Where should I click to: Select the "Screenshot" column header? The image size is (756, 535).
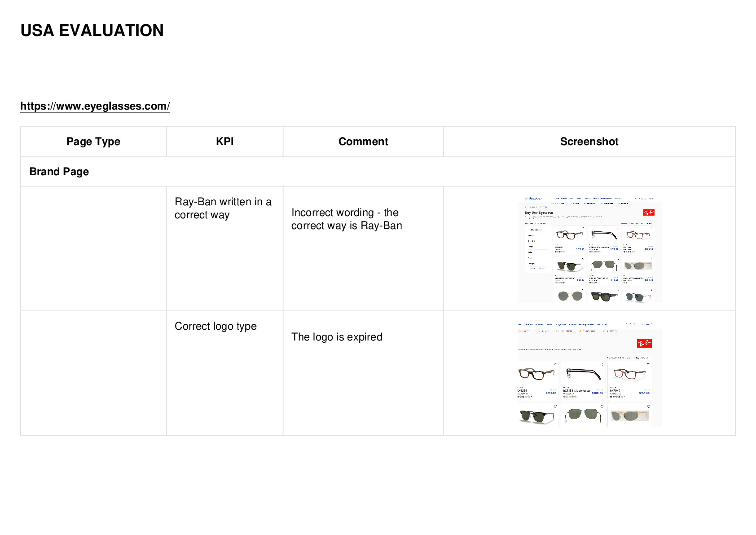click(x=589, y=141)
